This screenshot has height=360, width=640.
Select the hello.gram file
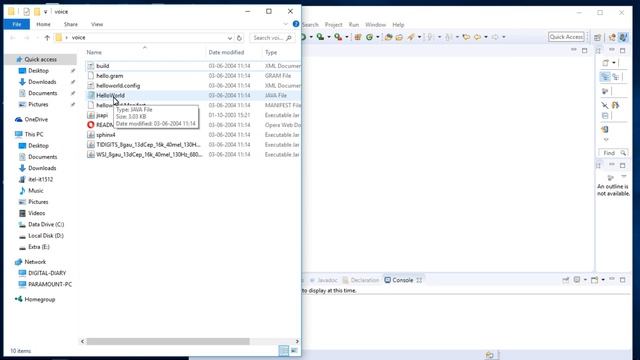109,76
